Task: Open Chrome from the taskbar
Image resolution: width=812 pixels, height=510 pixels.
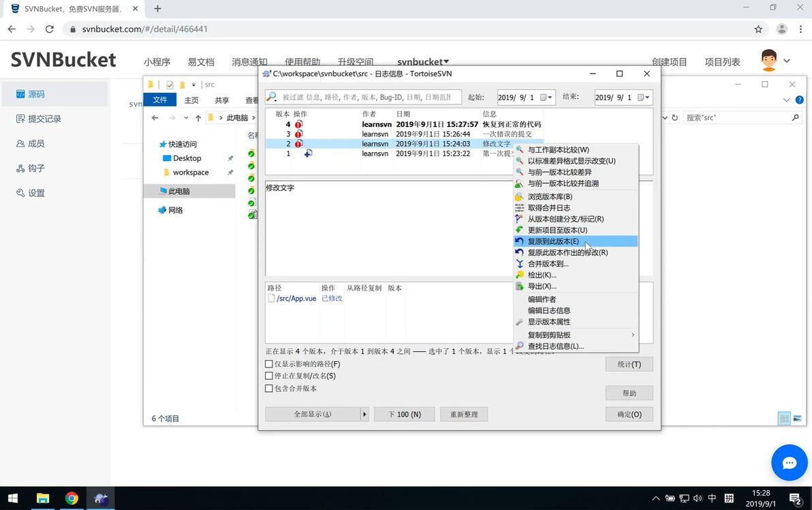Action: tap(72, 498)
